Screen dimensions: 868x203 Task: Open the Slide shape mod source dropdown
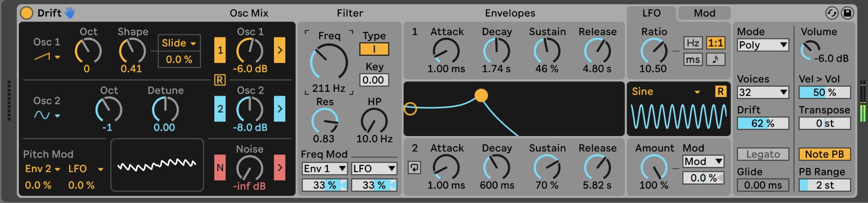(x=179, y=43)
